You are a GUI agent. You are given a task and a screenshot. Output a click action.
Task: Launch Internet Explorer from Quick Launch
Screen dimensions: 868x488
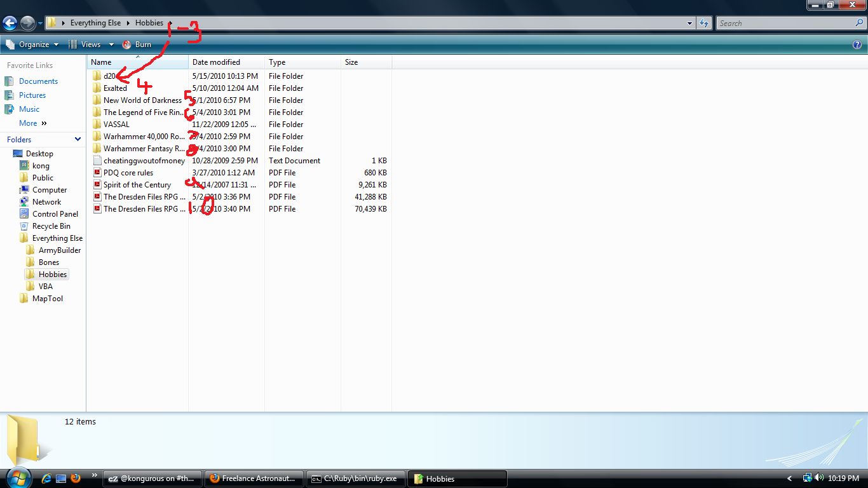point(46,478)
